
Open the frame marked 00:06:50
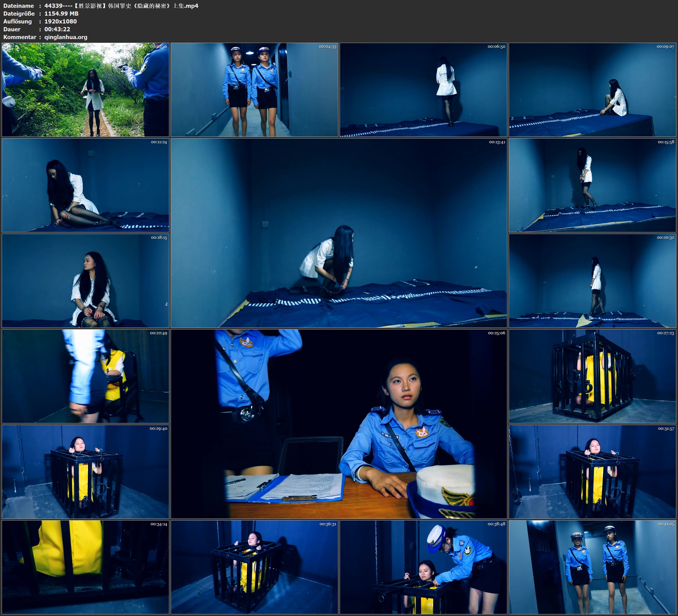click(423, 89)
